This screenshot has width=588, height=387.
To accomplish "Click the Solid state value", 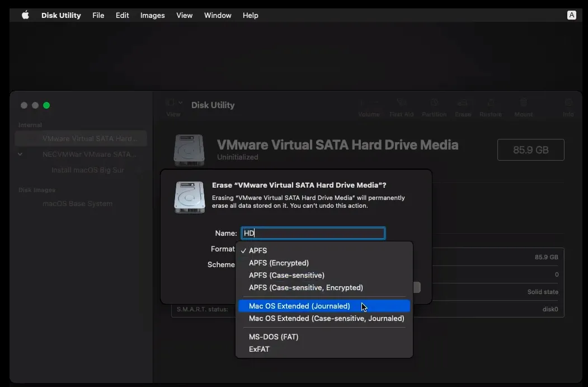I will [543, 292].
